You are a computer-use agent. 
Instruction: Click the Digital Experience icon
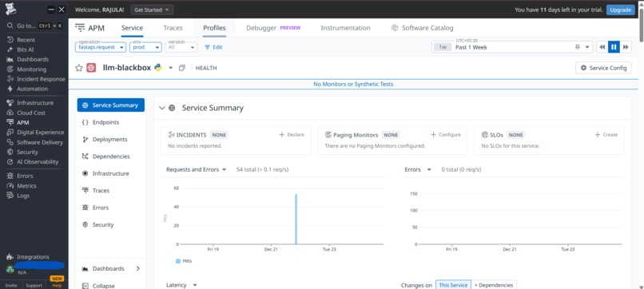click(10, 133)
